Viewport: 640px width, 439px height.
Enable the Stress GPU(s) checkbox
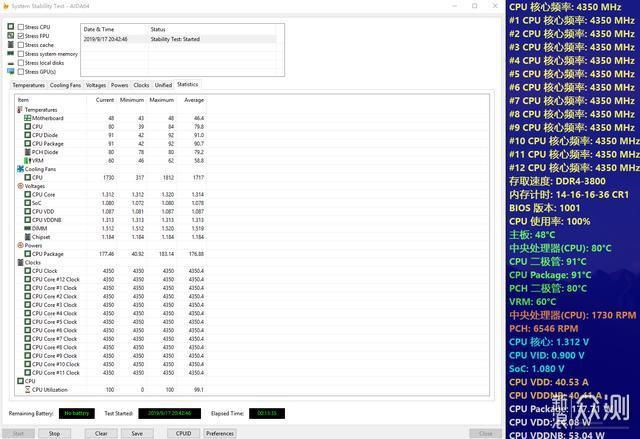21,72
